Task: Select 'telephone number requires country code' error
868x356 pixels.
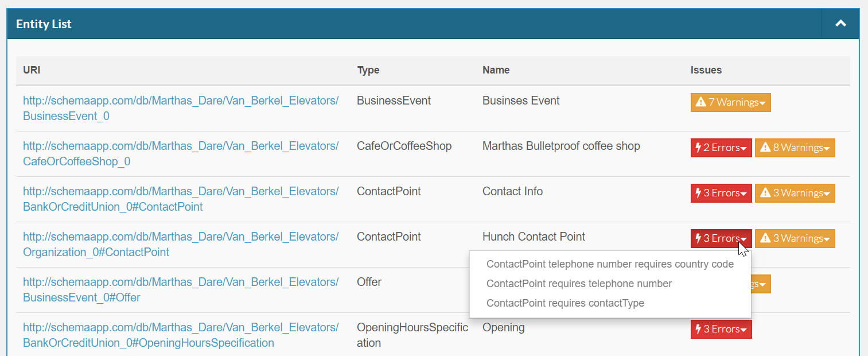Action: point(610,264)
